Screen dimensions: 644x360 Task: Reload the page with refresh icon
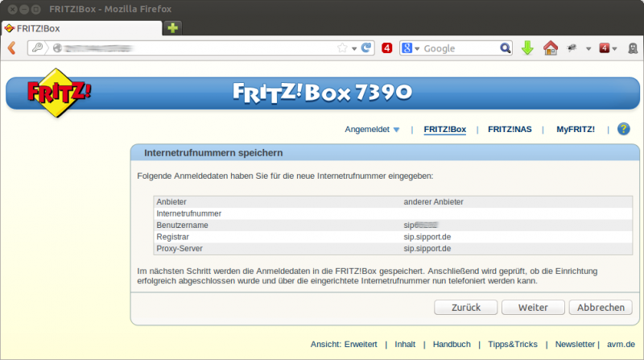[366, 48]
